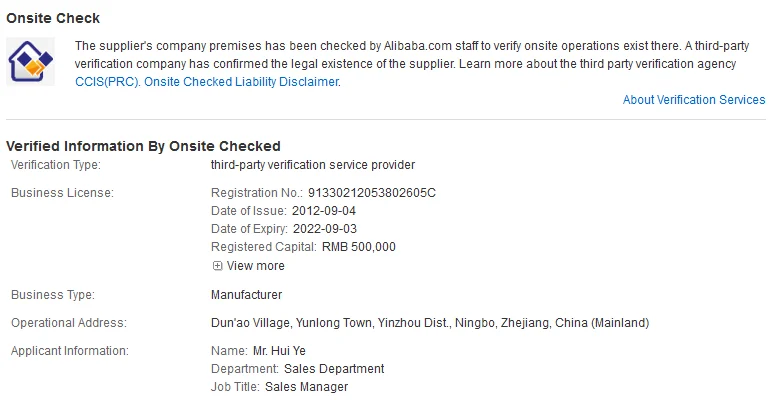The height and width of the screenshot is (400, 769).
Task: Click the Date of Expiry value 2022-09-03
Action: (324, 229)
